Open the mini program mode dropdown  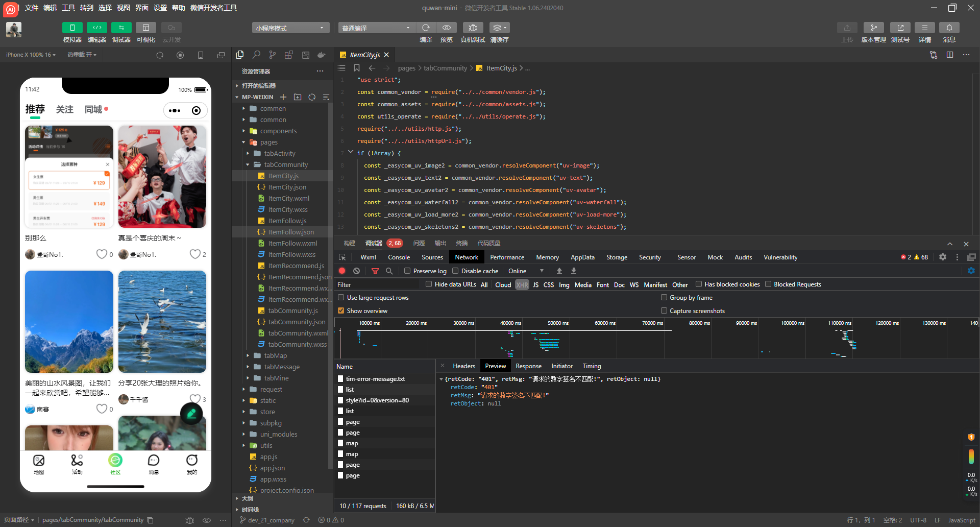point(290,28)
